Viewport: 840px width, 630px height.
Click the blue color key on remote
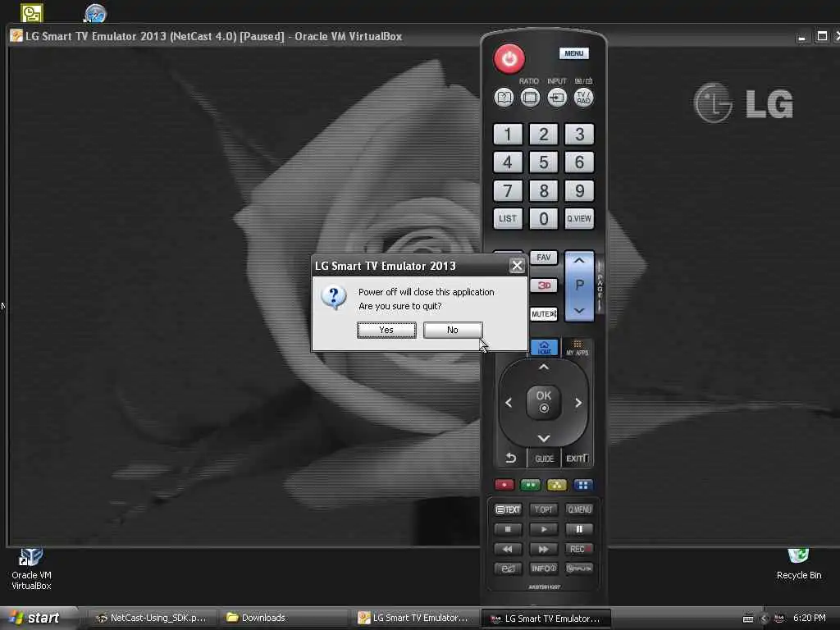583,486
